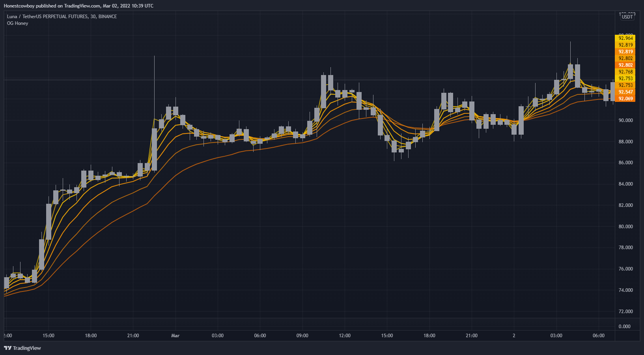
Task: Click the OG Honey indicator label
Action: (x=17, y=23)
